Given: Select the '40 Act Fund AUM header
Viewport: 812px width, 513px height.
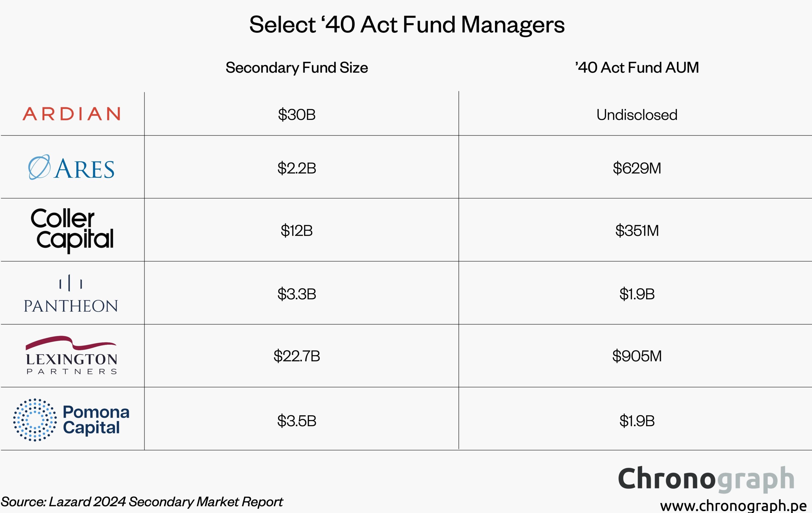Looking at the screenshot, I should pos(637,67).
